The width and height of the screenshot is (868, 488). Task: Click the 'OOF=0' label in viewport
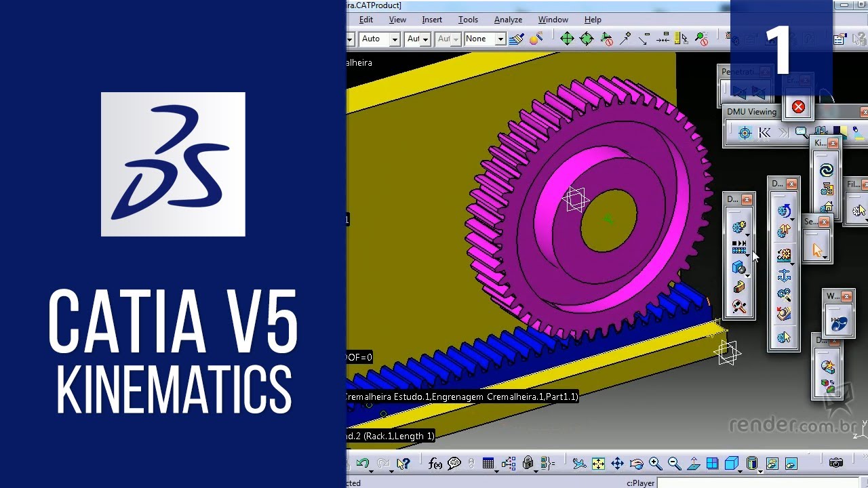(x=359, y=357)
